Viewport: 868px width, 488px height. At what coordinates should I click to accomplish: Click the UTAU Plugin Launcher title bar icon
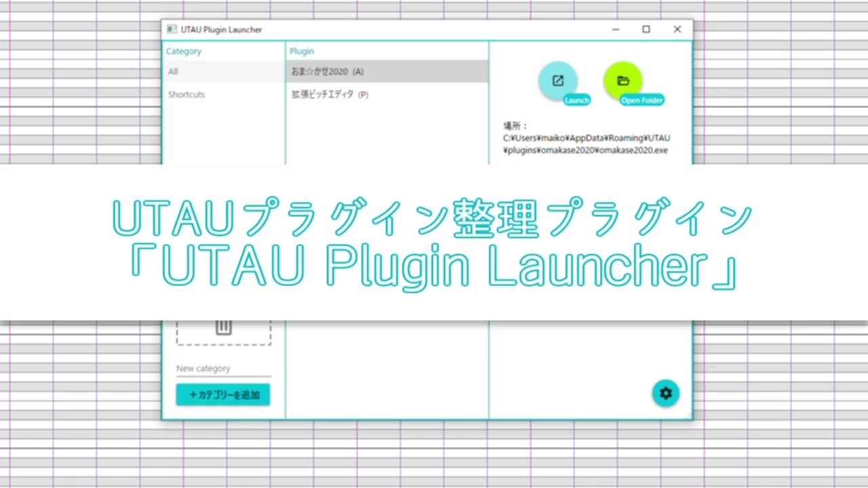172,29
